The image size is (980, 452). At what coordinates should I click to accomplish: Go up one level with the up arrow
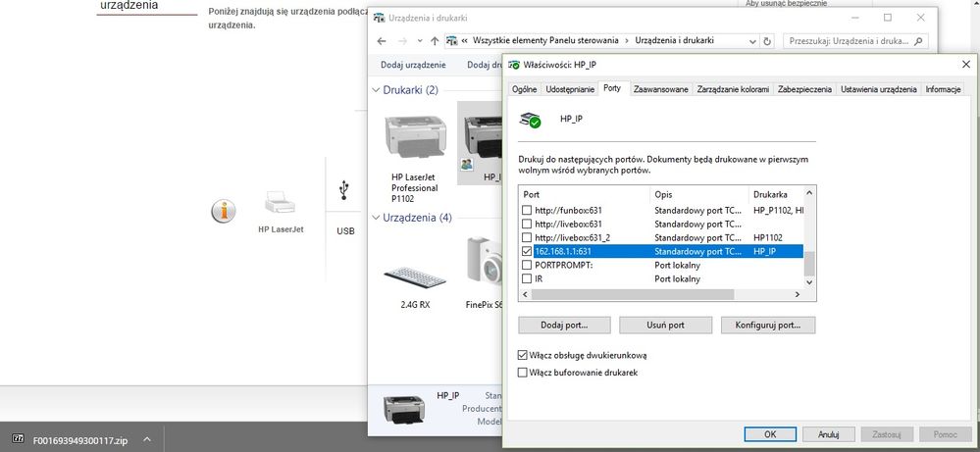pos(435,41)
